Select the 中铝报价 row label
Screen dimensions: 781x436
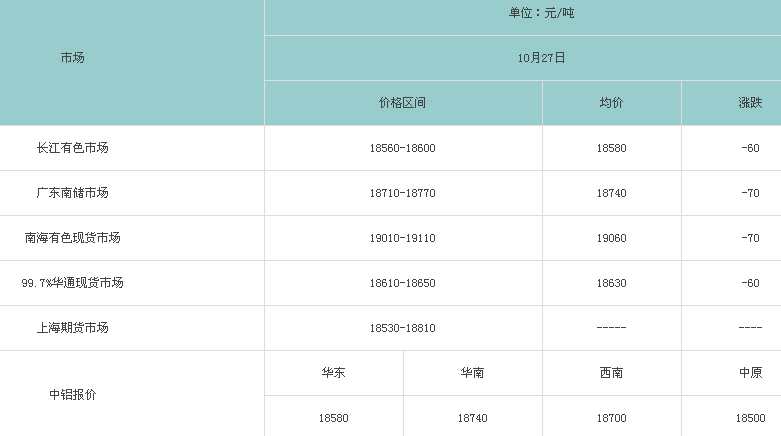[72, 394]
